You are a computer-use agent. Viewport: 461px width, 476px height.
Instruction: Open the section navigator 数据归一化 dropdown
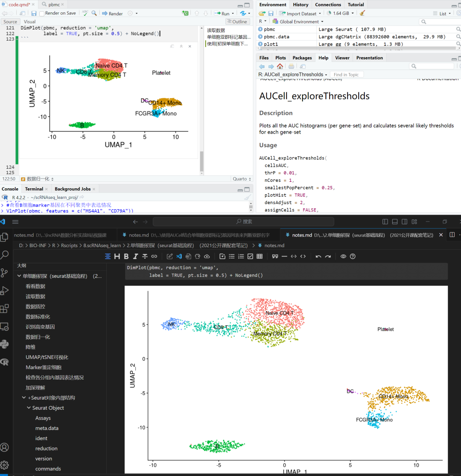click(x=37, y=179)
